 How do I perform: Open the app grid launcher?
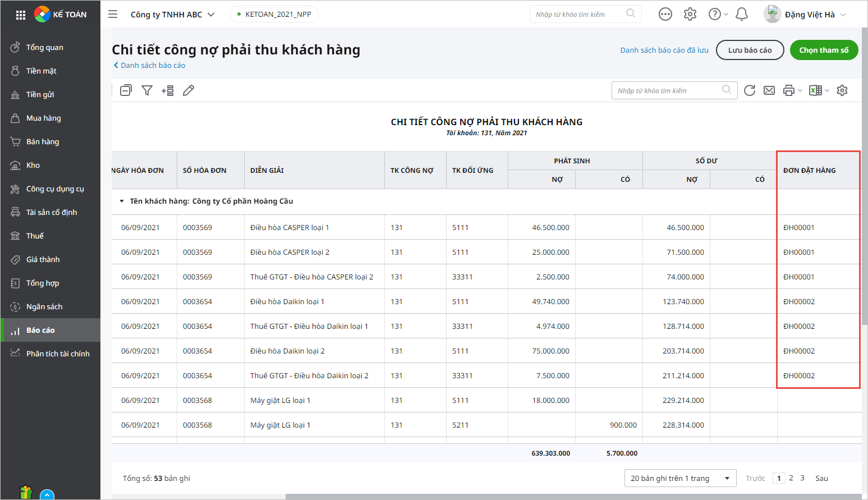pyautogui.click(x=21, y=15)
